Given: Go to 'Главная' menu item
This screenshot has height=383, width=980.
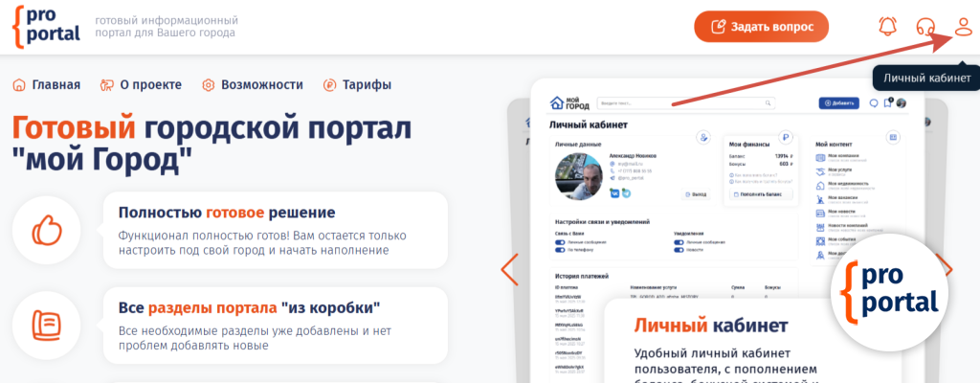Looking at the screenshot, I should (46, 84).
